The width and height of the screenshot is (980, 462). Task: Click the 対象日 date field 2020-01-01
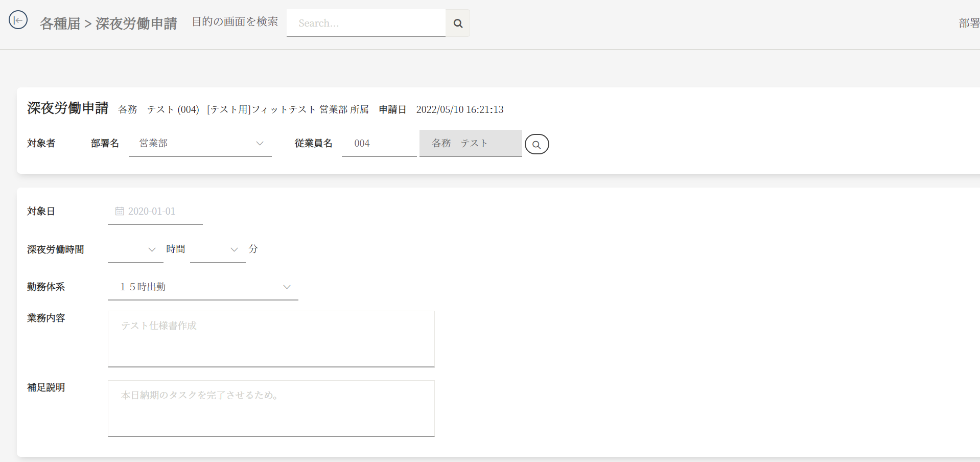point(152,212)
